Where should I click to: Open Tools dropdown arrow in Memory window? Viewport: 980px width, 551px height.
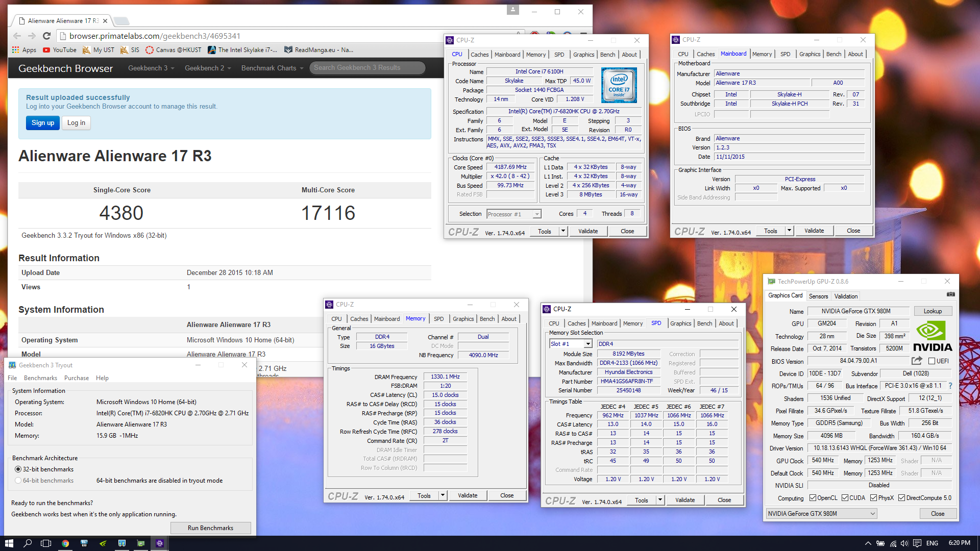point(443,495)
